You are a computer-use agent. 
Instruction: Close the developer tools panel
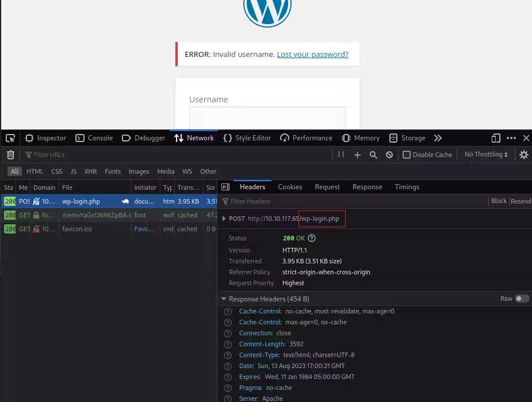pos(526,138)
